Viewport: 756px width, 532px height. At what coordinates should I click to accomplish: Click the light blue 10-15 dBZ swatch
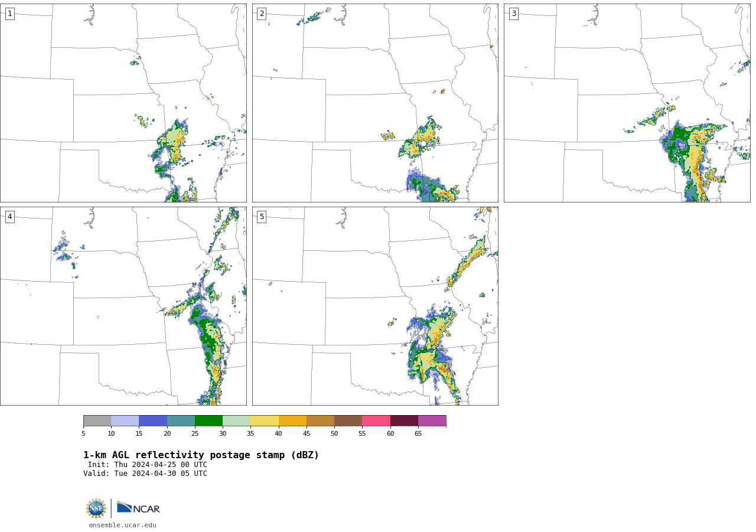125,420
